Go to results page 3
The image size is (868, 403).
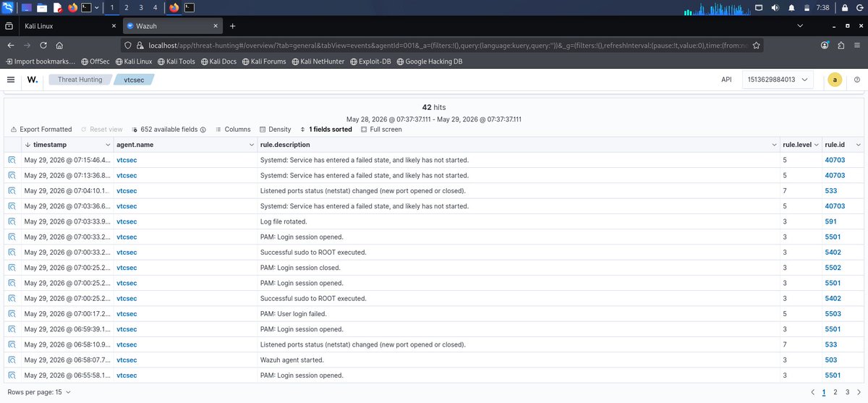coord(847,392)
